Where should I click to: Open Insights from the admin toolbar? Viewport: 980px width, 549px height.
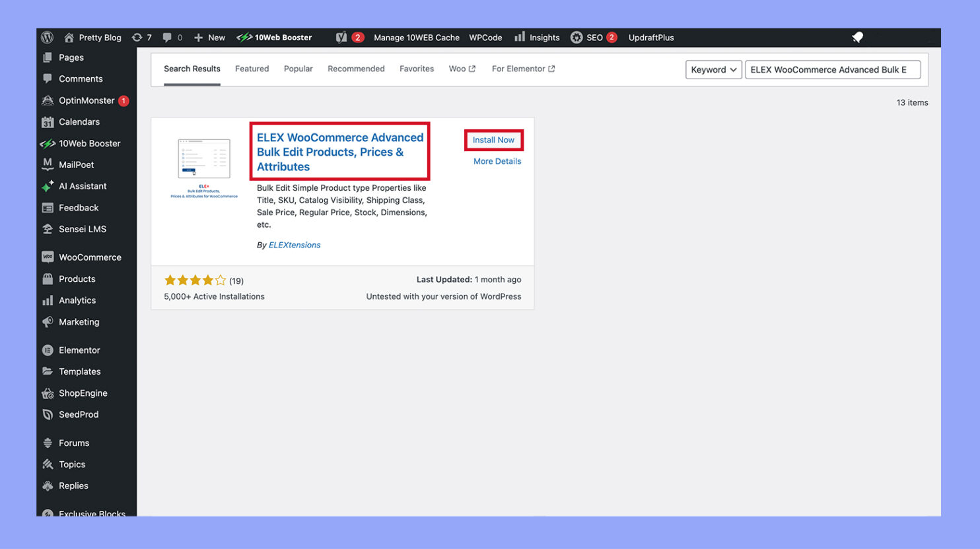[536, 38]
